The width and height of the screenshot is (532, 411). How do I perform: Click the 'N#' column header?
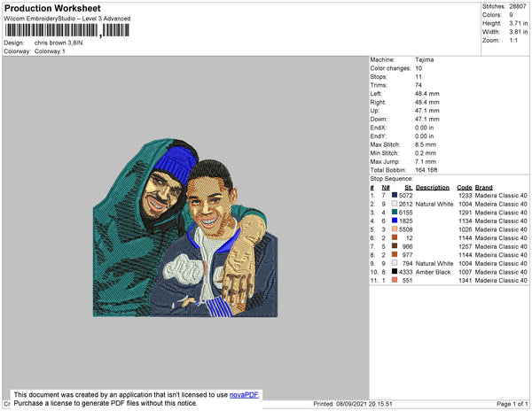click(386, 188)
